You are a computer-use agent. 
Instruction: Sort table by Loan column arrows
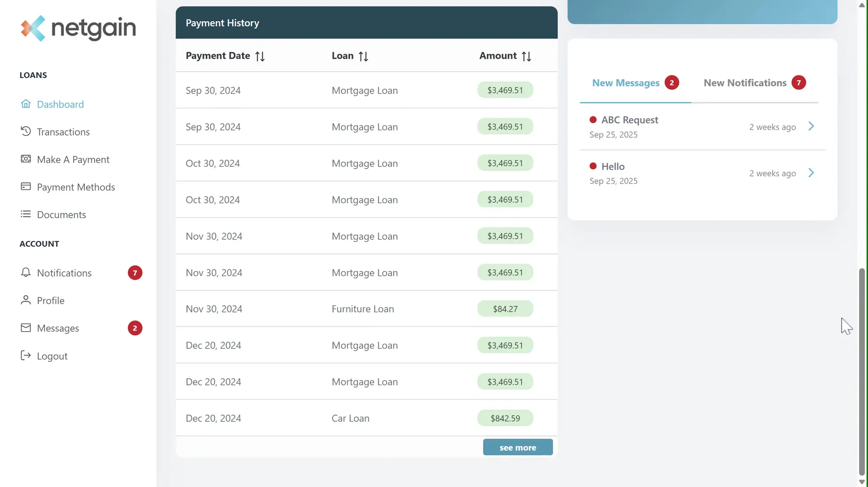pos(363,56)
